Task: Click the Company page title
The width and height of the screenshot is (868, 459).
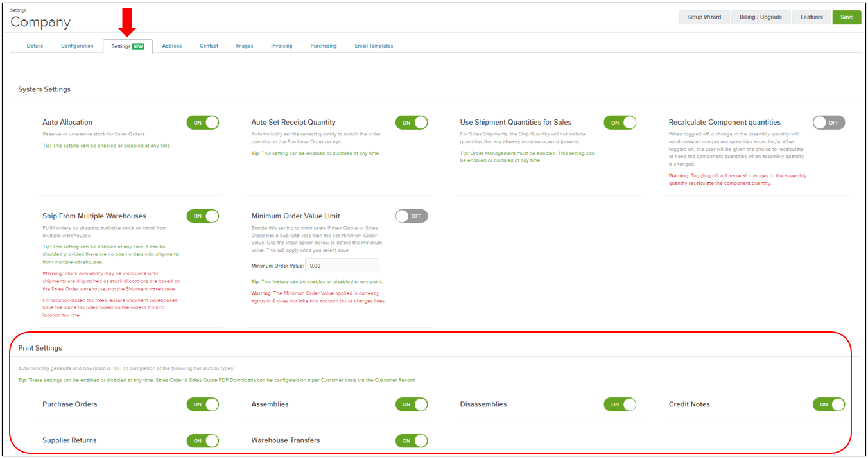Action: click(40, 22)
